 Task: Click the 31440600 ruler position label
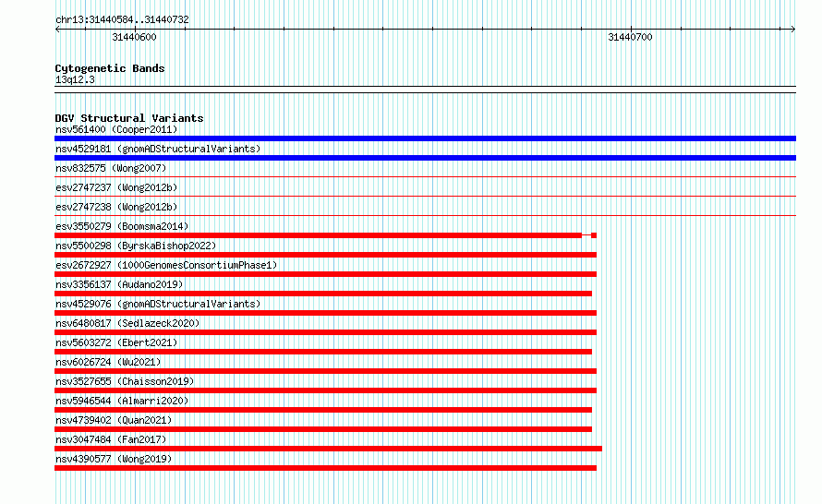pos(134,37)
